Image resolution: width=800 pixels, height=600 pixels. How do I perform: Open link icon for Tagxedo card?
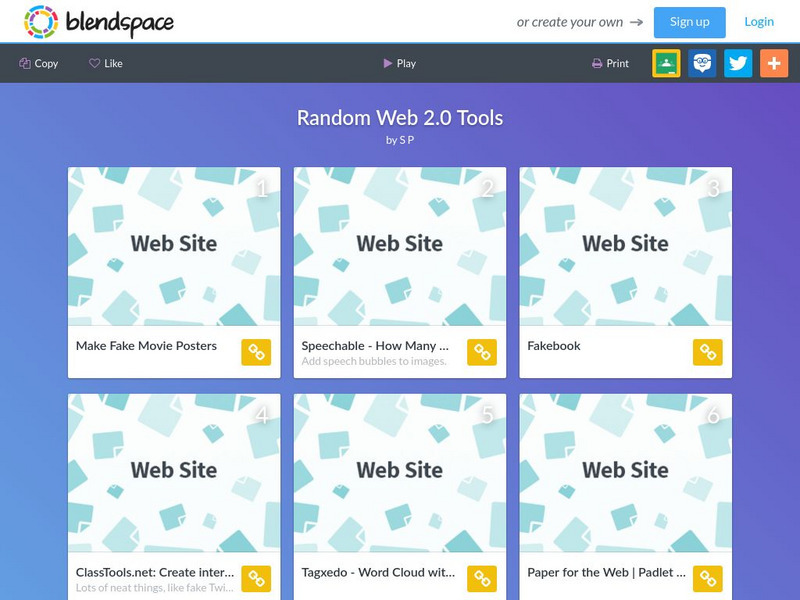(482, 579)
